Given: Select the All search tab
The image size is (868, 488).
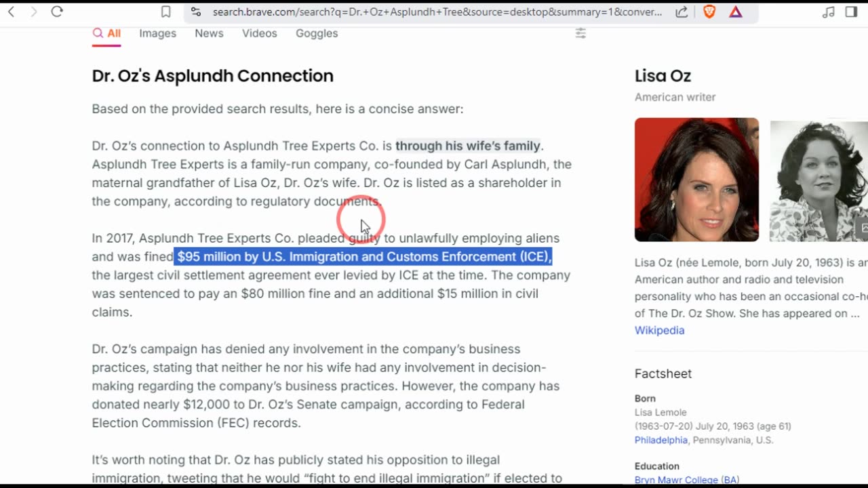Looking at the screenshot, I should click(106, 33).
